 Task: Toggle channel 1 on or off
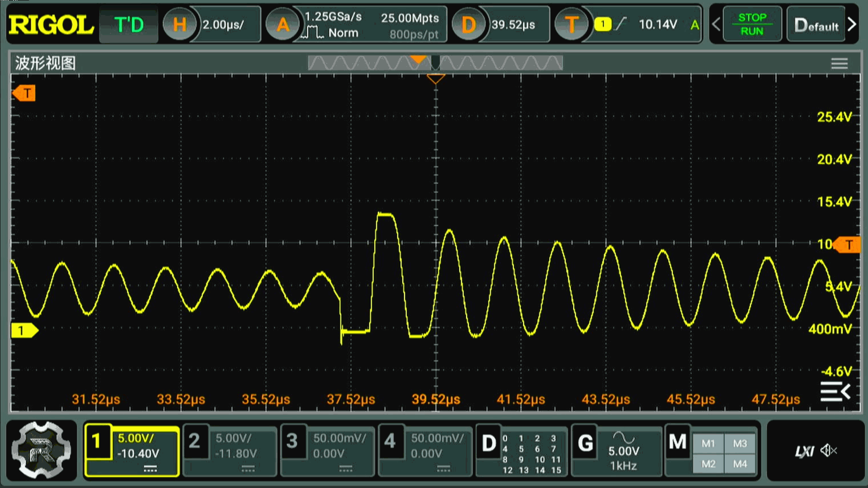coord(97,442)
